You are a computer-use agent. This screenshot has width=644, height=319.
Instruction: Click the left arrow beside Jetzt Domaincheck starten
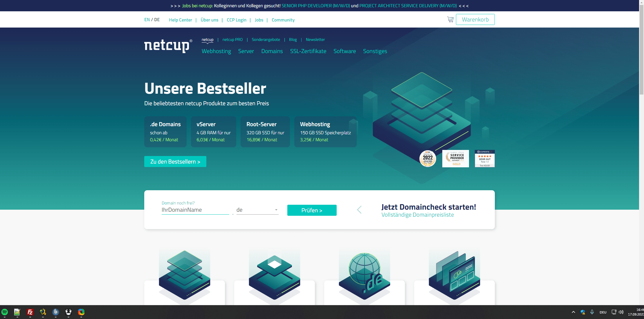(359, 210)
